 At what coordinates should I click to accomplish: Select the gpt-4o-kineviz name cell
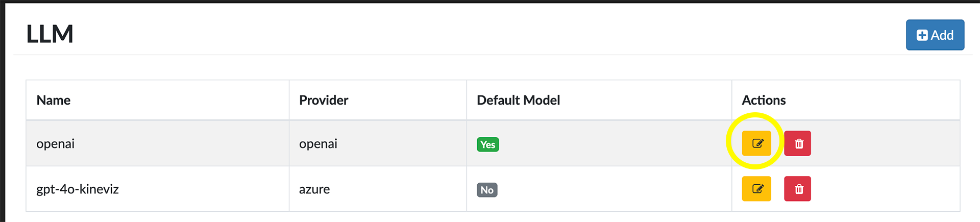click(78, 189)
